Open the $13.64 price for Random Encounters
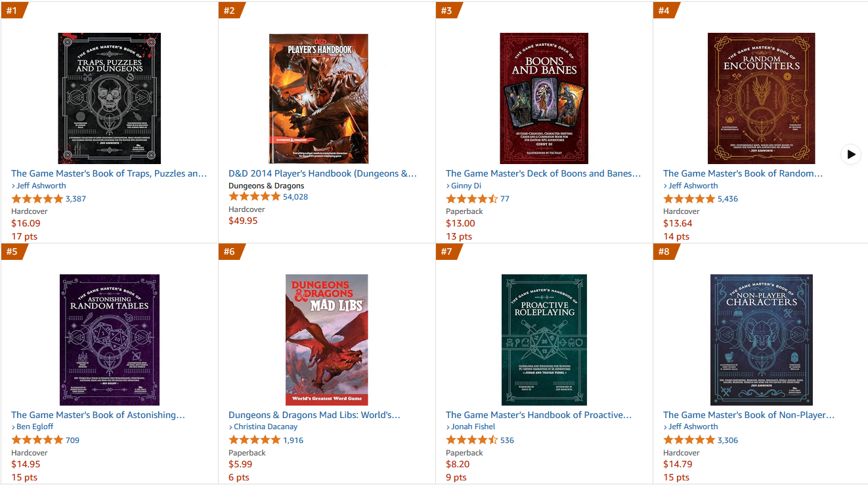Image resolution: width=868 pixels, height=485 pixels. [678, 223]
